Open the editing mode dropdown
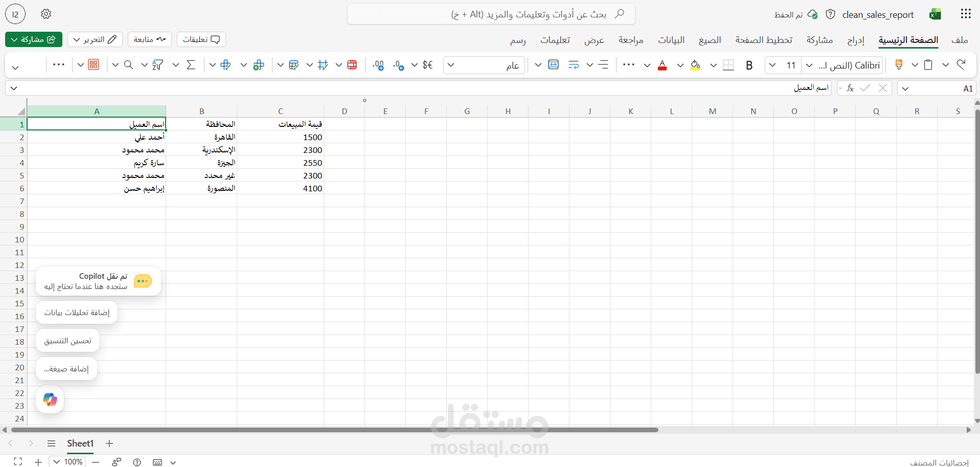 (95, 39)
